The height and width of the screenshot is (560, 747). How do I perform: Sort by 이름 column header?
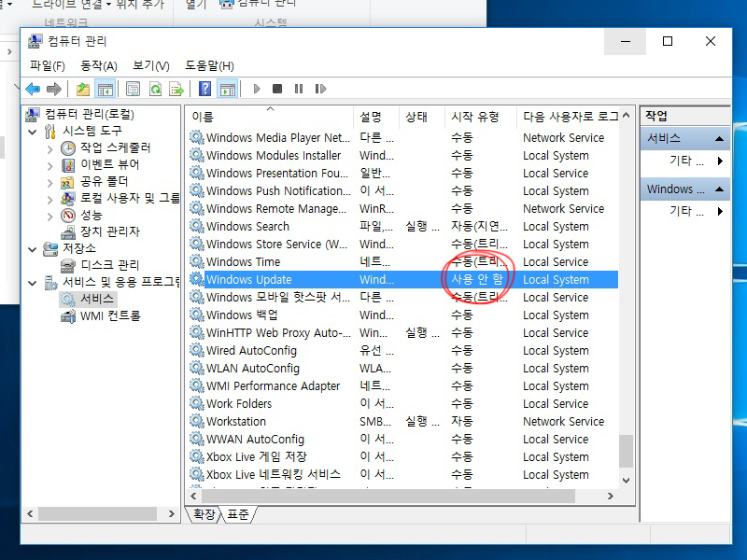[x=269, y=118]
